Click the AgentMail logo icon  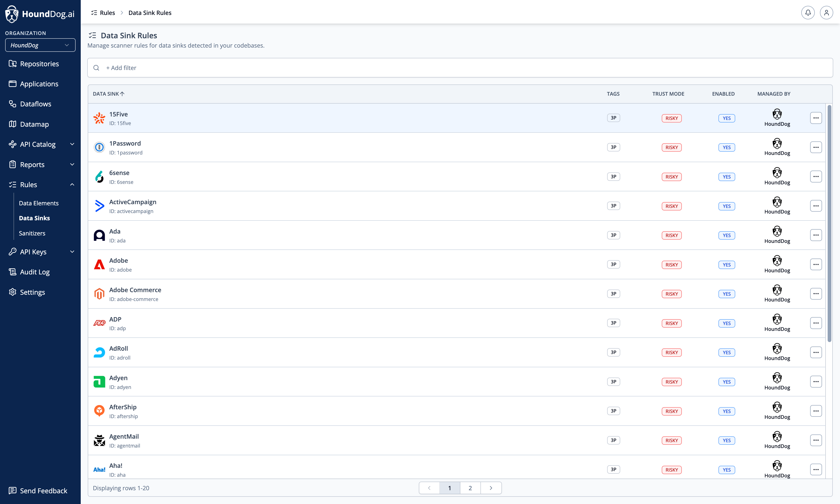pyautogui.click(x=99, y=441)
